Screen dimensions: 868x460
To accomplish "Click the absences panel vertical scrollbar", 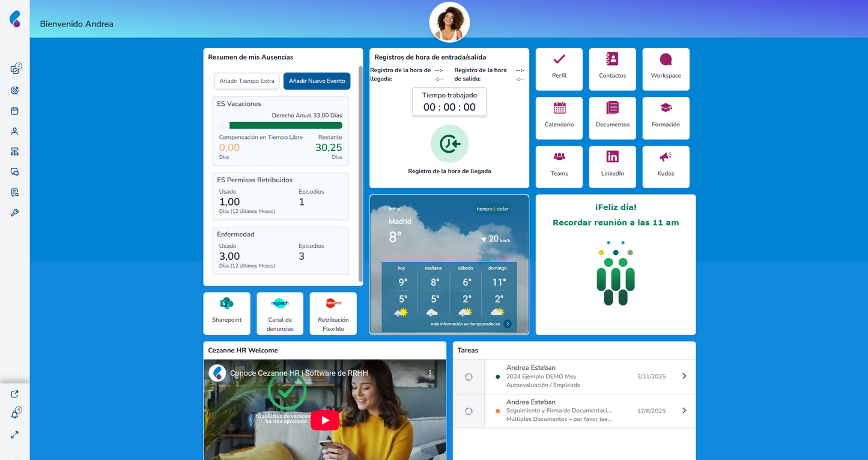I will point(360,174).
